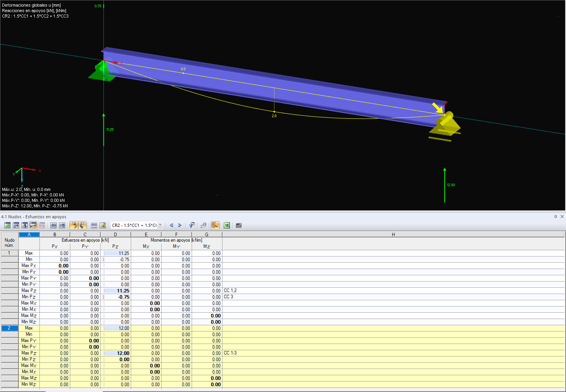Click the 'Esfuerzos en apoyos [kN]' group header
Image resolution: width=566 pixels, height=392 pixels.
pyautogui.click(x=85, y=240)
